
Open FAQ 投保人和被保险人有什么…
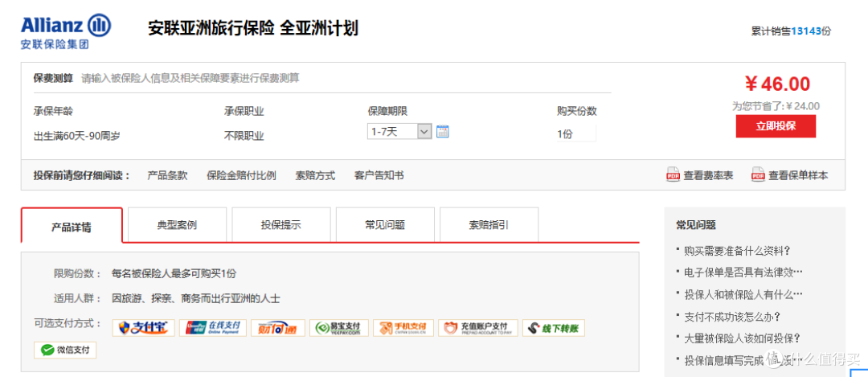[x=743, y=294]
